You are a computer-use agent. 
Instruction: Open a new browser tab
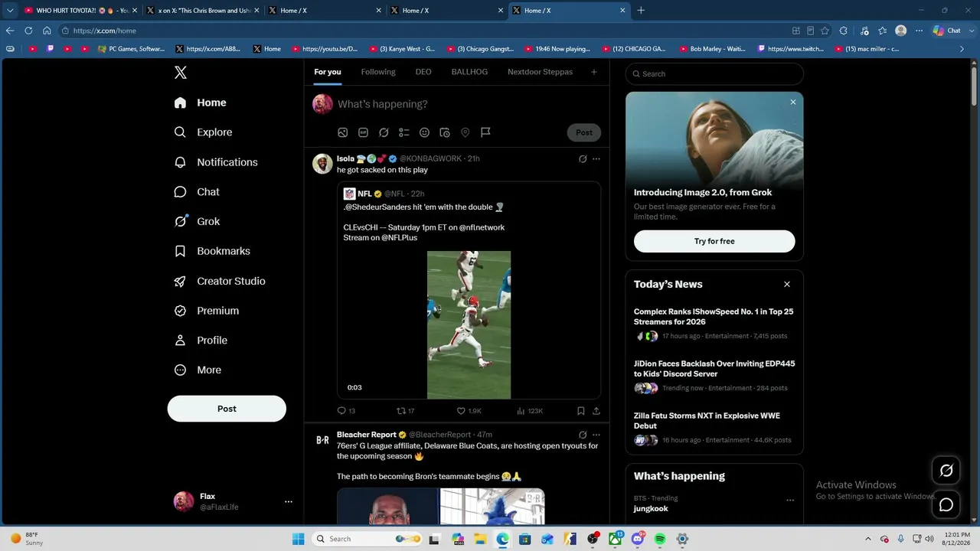pyautogui.click(x=641, y=11)
